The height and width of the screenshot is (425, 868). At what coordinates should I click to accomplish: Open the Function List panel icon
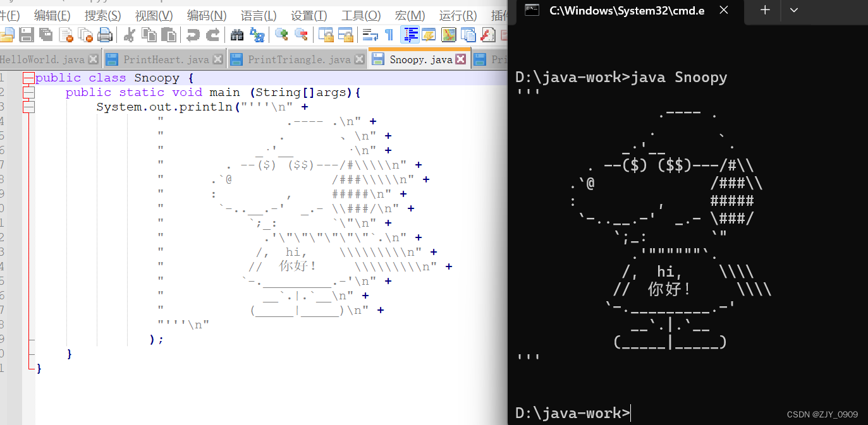487,35
